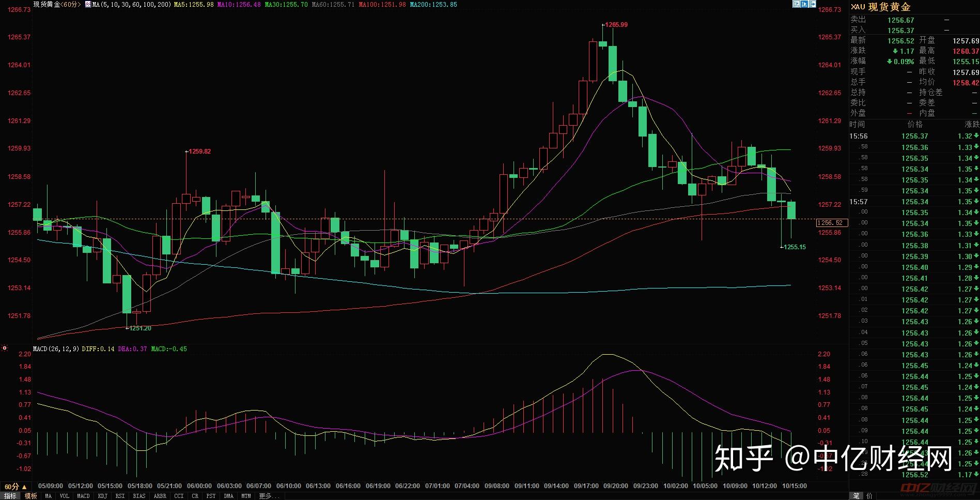Screen dimensions: 980x500
Task: Switch to the 模板 tab
Action: tap(31, 496)
